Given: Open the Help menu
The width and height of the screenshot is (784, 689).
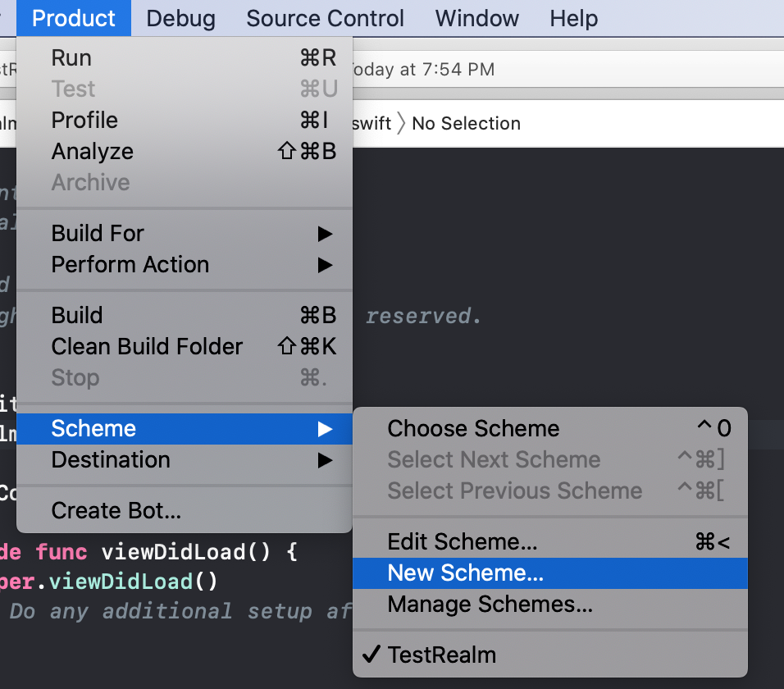Looking at the screenshot, I should coord(573,18).
